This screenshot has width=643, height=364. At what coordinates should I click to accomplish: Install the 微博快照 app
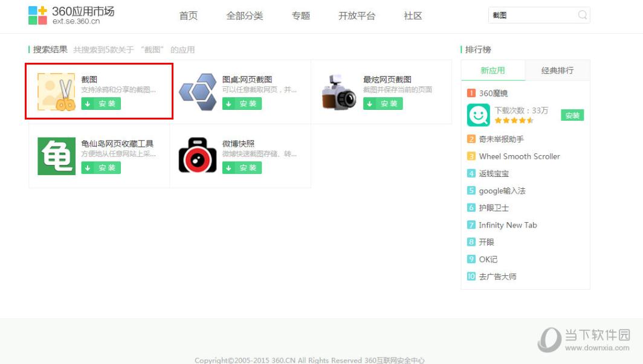[242, 168]
